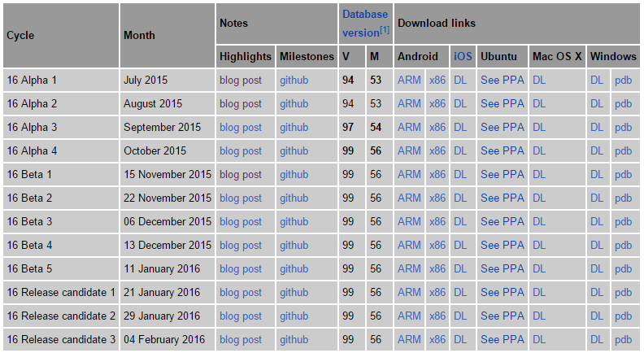Download Android x86 build for 16 Alpha 4
The width and height of the screenshot is (644, 353).
(437, 151)
